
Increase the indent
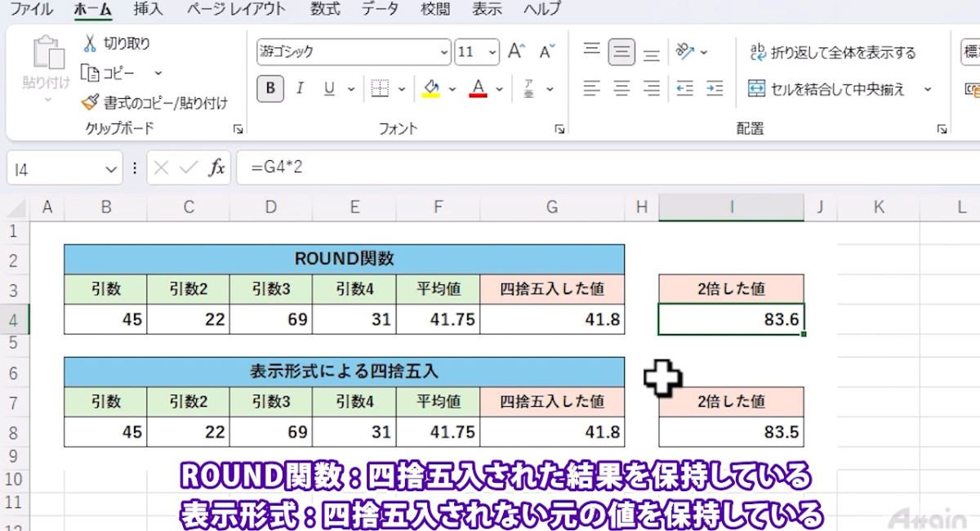(x=715, y=88)
